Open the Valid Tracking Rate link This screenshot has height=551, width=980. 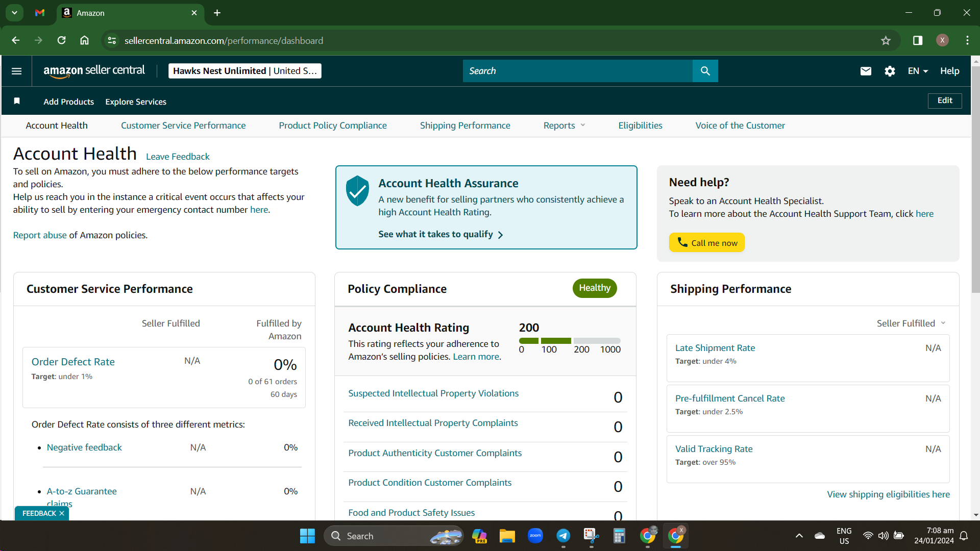714,449
